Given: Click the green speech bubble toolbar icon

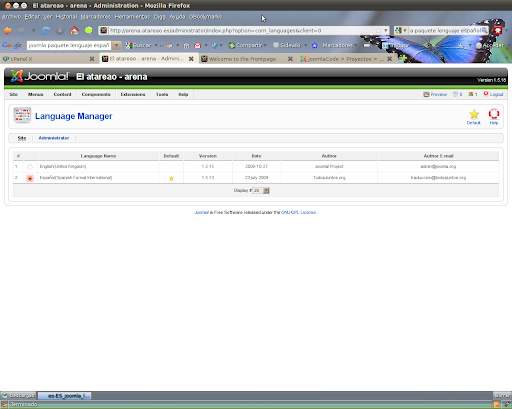Looking at the screenshot, I should [x=89, y=31].
